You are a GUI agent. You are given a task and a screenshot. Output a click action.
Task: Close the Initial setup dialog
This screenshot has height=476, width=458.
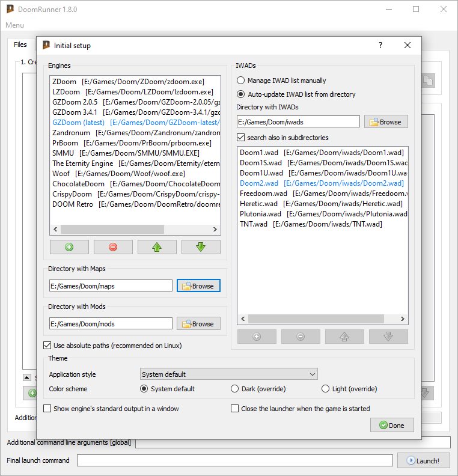coord(408,45)
